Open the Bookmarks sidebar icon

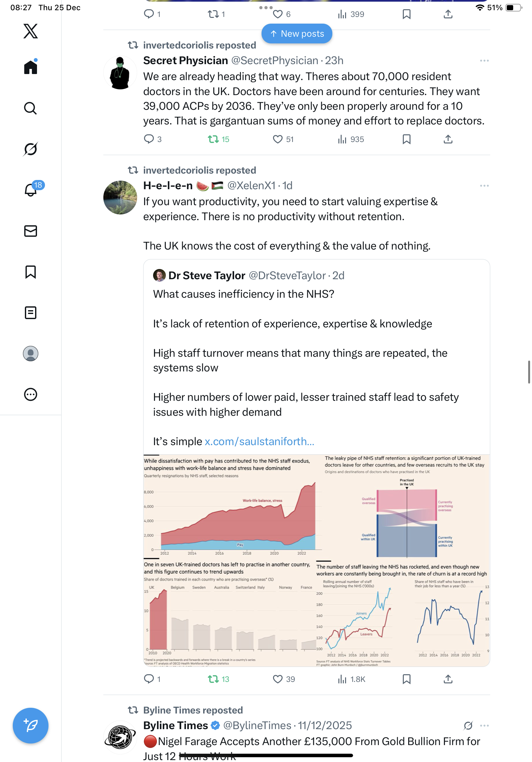point(31,272)
